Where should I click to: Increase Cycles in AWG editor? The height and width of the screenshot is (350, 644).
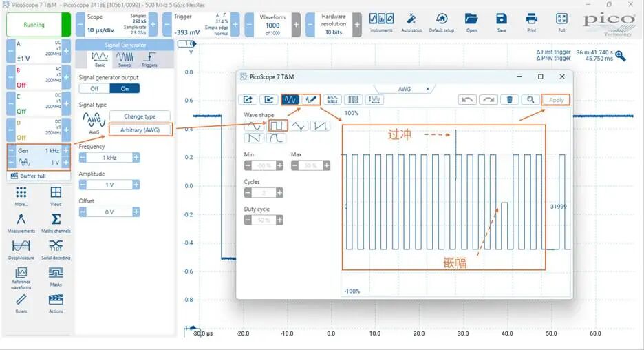[x=280, y=192]
